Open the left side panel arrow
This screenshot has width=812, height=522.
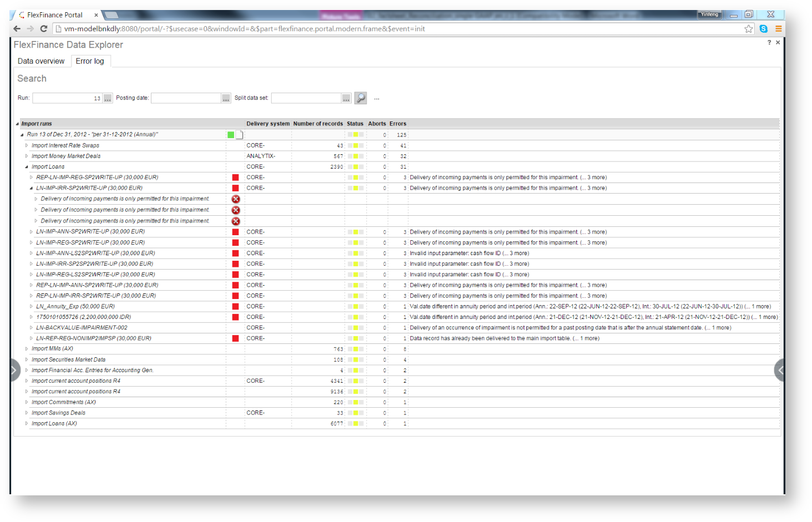(x=14, y=370)
